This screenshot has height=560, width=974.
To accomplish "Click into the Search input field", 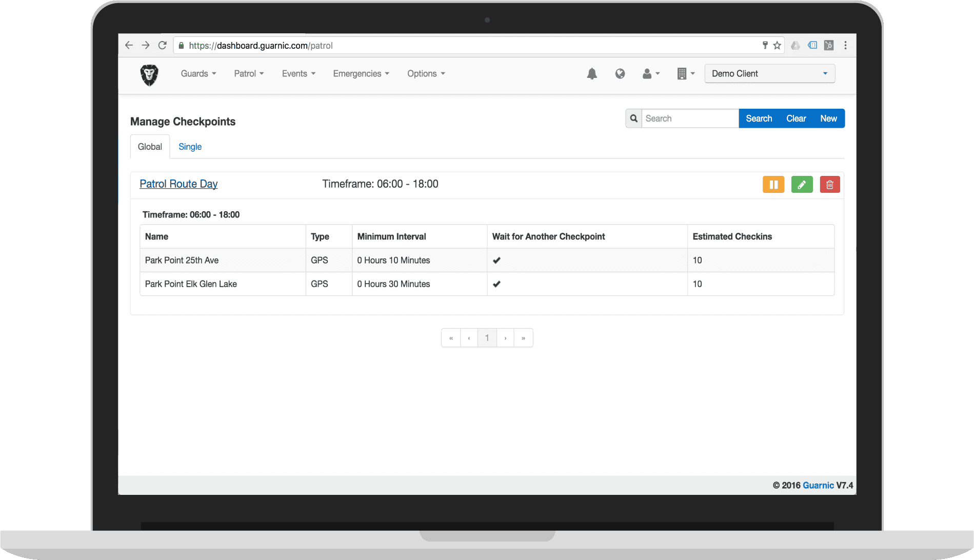I will 689,118.
